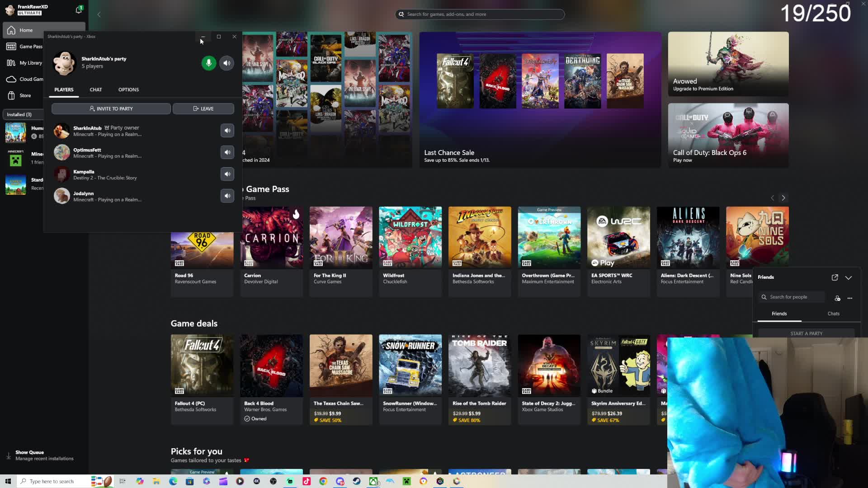Viewport: 868px width, 488px height.
Task: Open Fallout 4 (PC) deal card
Action: tap(202, 380)
